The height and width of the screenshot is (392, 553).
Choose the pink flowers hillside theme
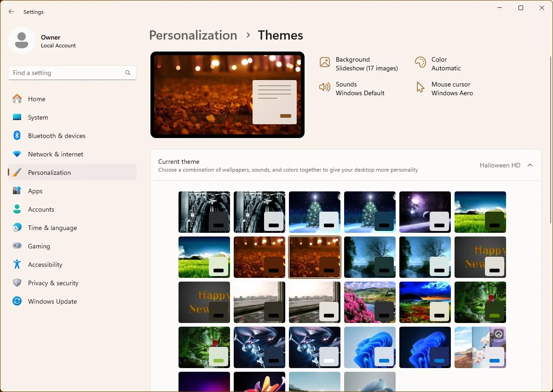(370, 302)
